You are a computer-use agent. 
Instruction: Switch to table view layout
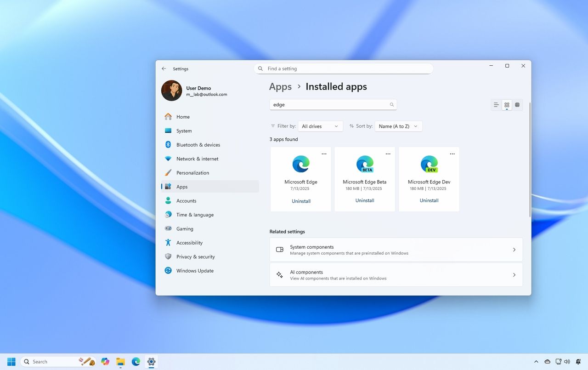[517, 105]
